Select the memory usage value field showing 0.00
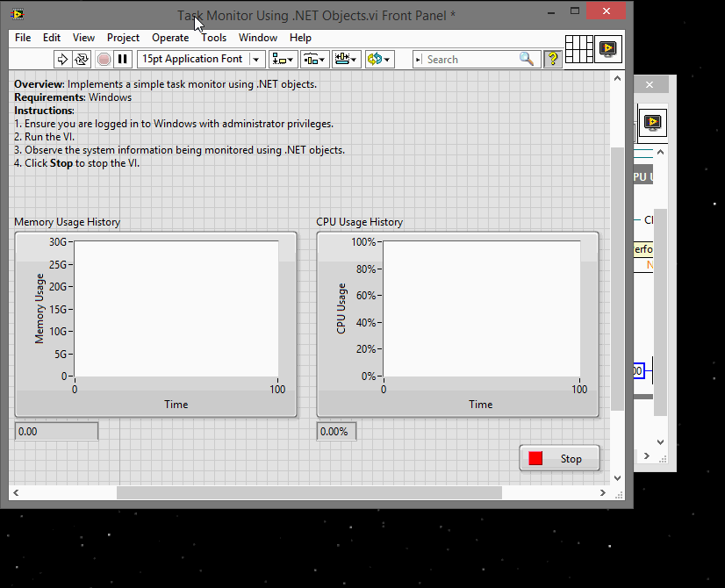The height and width of the screenshot is (588, 725). [56, 430]
